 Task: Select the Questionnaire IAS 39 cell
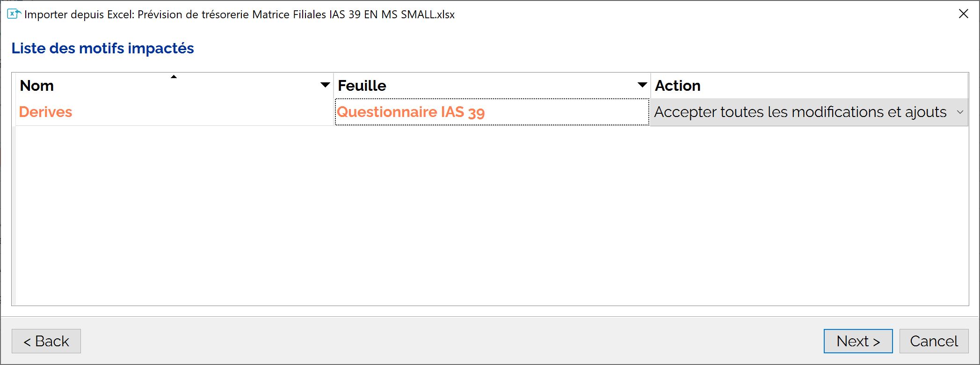492,112
